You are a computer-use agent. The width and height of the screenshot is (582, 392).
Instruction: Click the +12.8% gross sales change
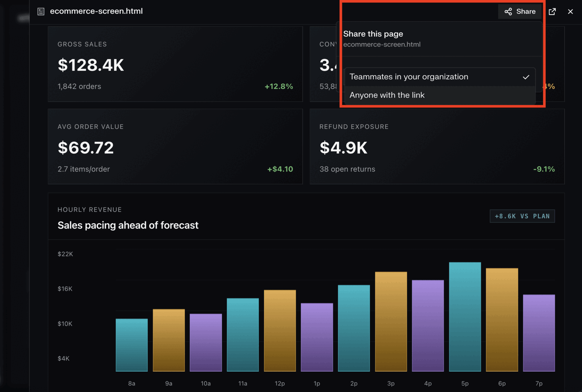pyautogui.click(x=279, y=86)
